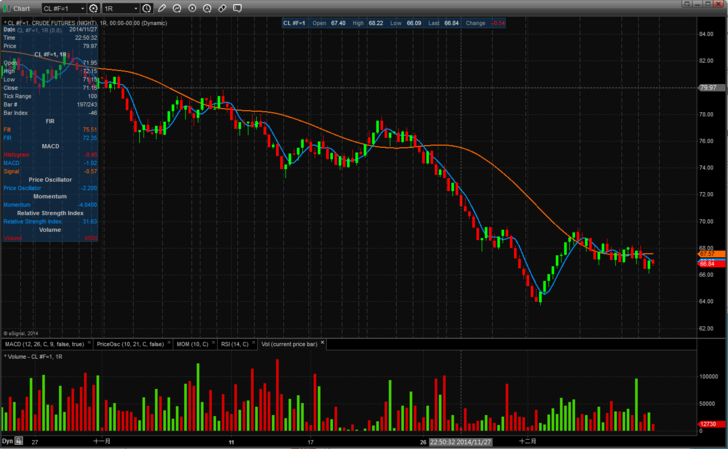Click the alert circle icon in toolbar
The image size is (728, 449).
[x=205, y=8]
